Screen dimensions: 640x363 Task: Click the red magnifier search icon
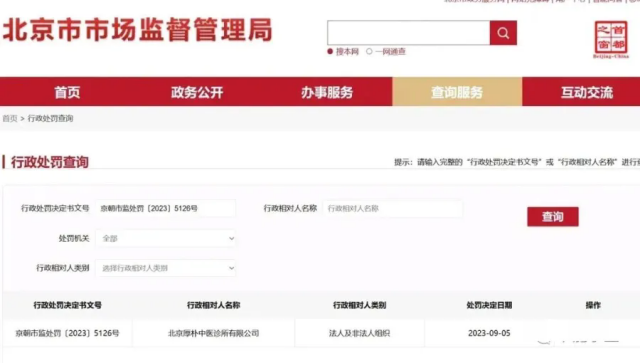(x=503, y=33)
